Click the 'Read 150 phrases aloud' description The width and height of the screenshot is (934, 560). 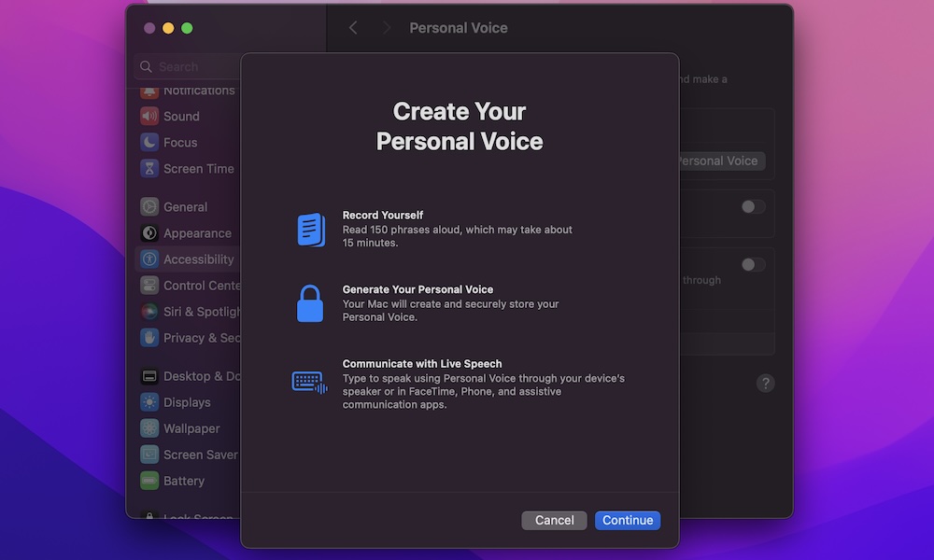[x=457, y=236]
